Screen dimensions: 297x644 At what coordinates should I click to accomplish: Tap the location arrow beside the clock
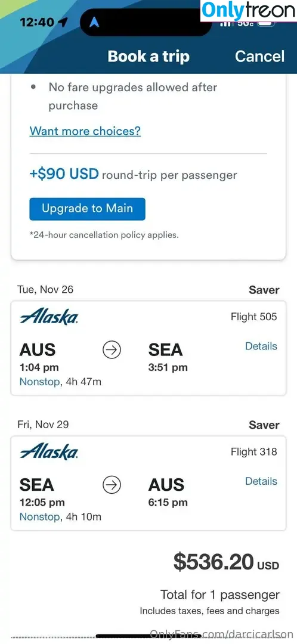click(63, 22)
